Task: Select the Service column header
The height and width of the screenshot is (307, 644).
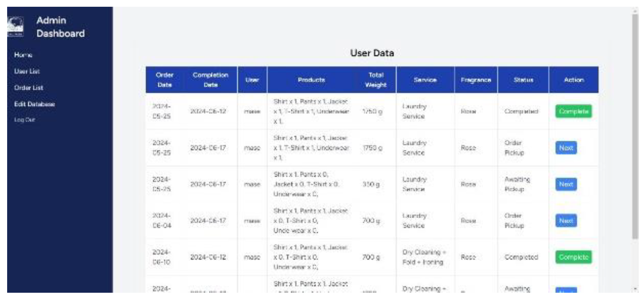Action: click(425, 80)
